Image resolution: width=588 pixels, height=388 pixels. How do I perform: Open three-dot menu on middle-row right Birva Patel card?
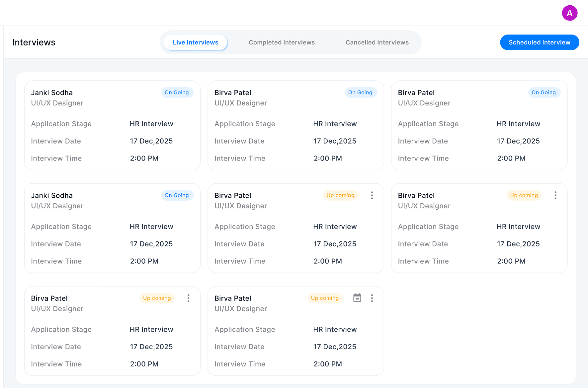point(555,195)
